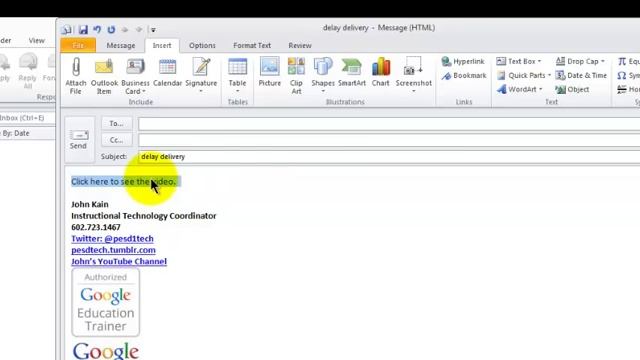Switch to the Review tab

click(x=300, y=45)
